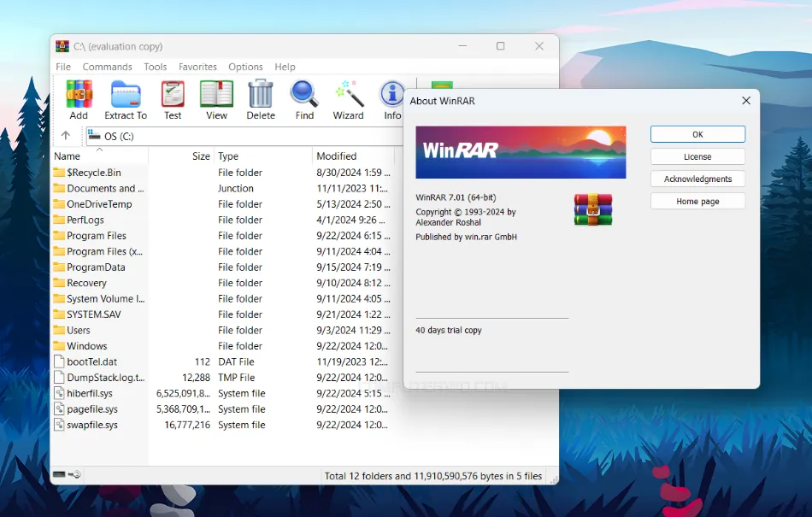Sort by the Name column header

(x=99, y=156)
